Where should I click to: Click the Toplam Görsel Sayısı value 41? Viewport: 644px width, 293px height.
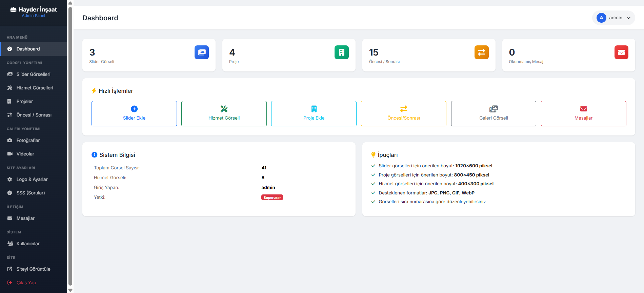264,168
